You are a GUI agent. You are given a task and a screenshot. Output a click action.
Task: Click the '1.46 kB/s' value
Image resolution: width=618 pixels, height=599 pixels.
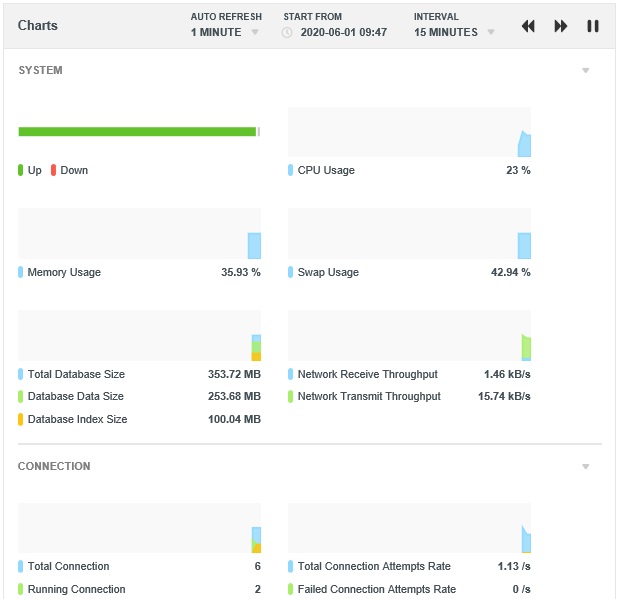[x=507, y=374]
